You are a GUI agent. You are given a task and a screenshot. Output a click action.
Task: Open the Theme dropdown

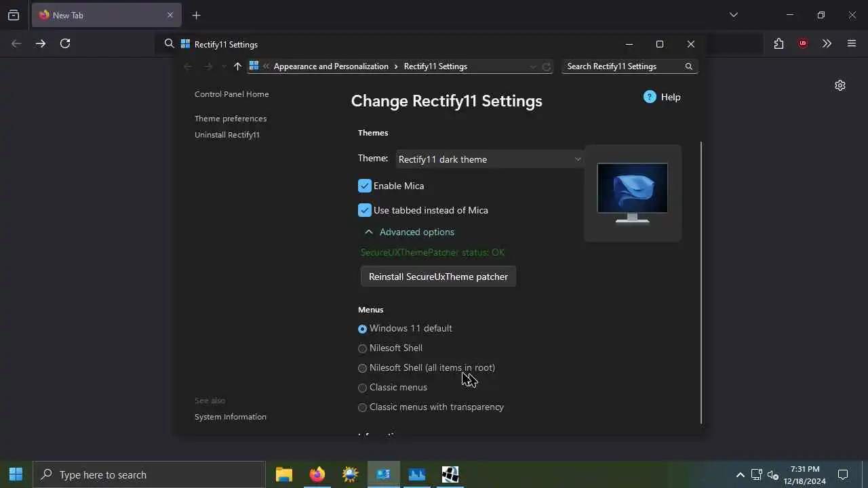(x=490, y=159)
